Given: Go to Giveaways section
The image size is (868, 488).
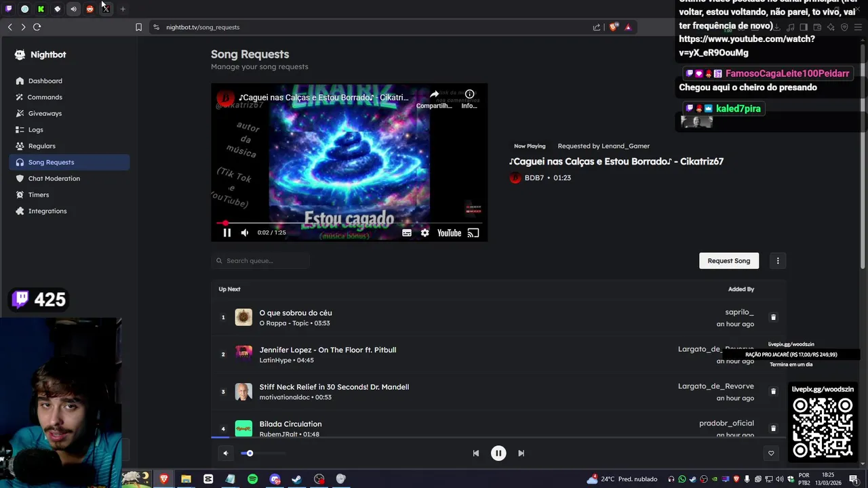Looking at the screenshot, I should tap(45, 113).
